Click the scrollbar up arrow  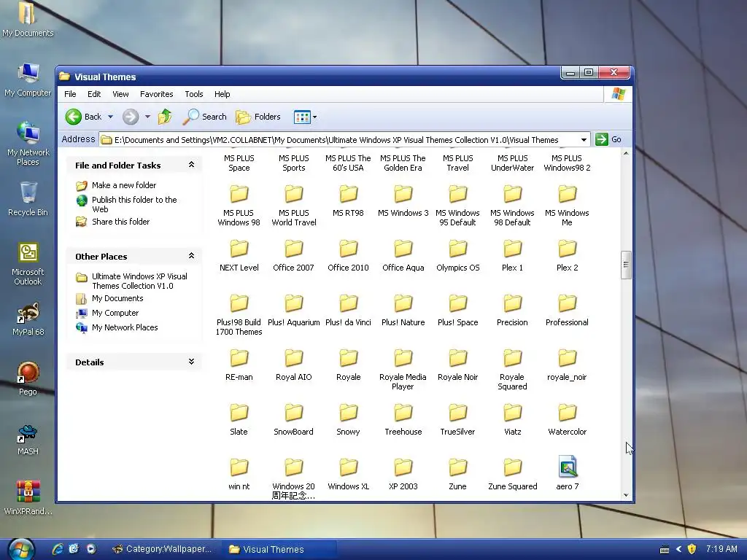pos(626,153)
